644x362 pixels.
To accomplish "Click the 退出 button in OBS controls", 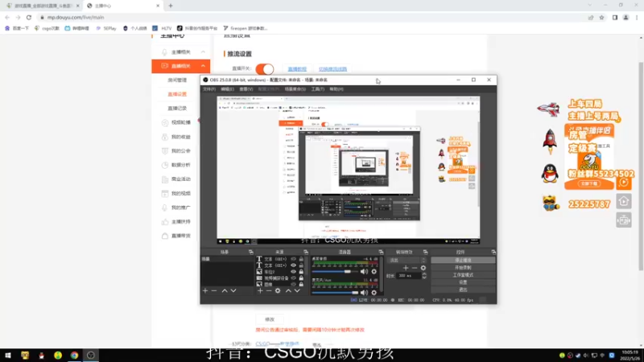I will coord(463,290).
